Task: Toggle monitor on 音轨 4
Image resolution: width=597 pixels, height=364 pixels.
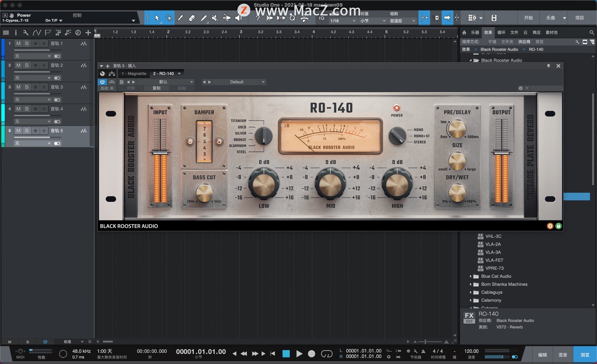Action: [x=44, y=109]
